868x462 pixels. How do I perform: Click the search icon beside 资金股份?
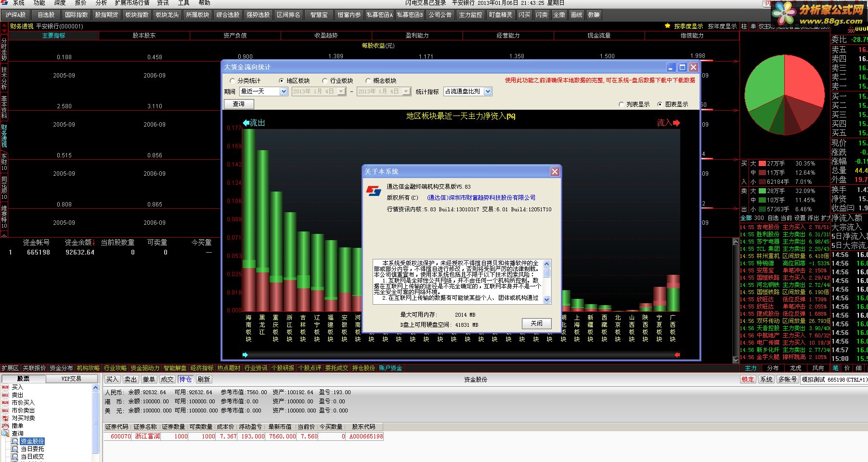15,441
